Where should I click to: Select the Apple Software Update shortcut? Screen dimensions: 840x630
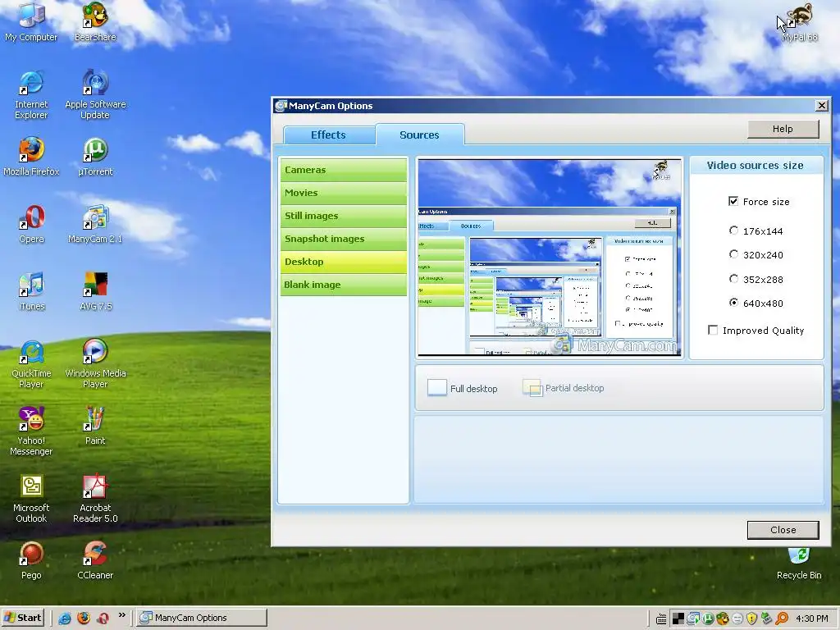click(95, 95)
